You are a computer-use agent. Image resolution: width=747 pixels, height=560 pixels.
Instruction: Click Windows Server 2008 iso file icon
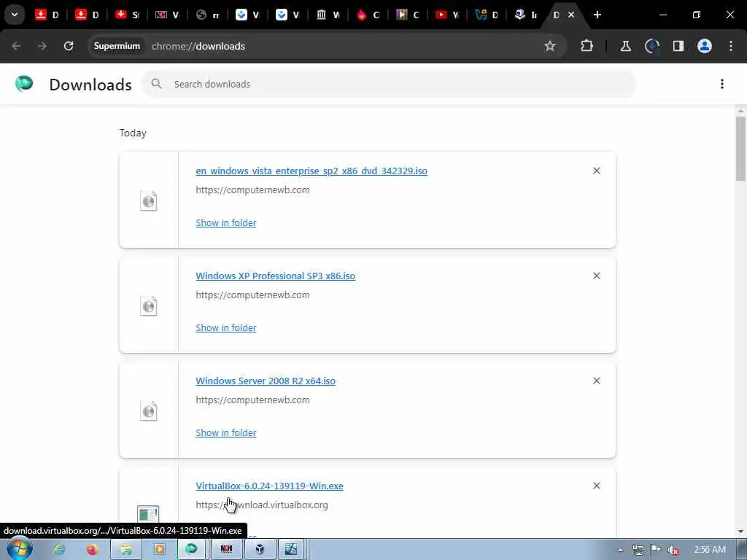point(149,411)
